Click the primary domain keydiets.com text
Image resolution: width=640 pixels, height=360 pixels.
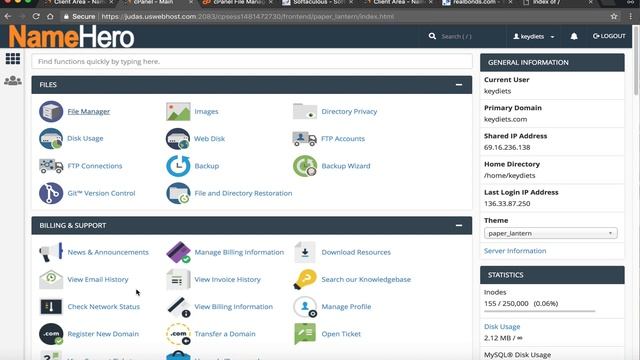coord(505,119)
